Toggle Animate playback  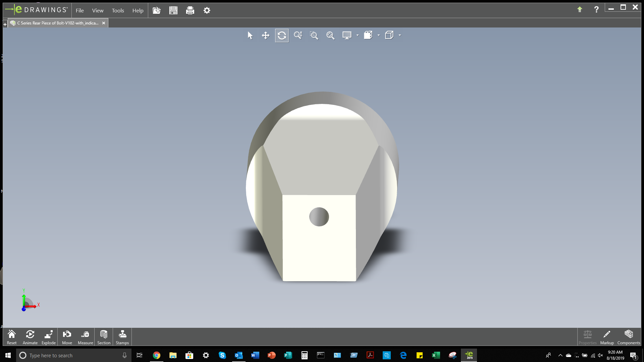coord(30,337)
